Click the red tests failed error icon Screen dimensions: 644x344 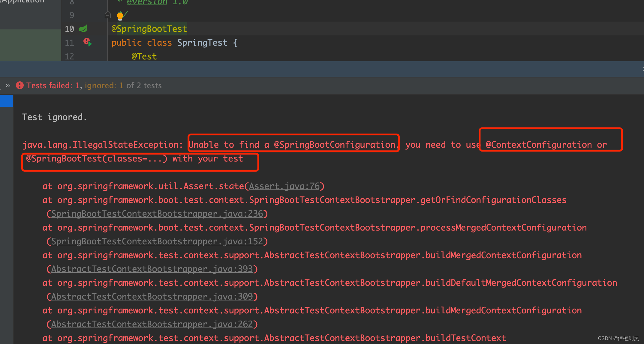pos(20,86)
